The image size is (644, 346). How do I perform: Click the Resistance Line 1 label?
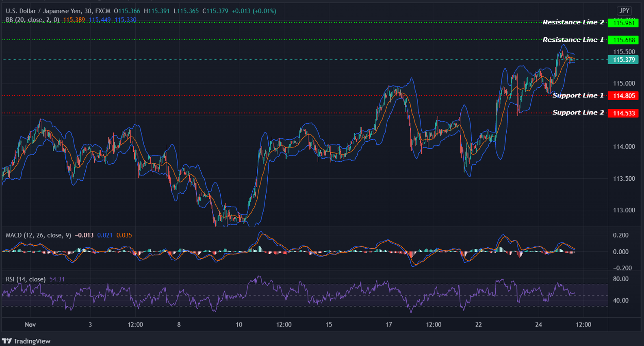click(573, 40)
